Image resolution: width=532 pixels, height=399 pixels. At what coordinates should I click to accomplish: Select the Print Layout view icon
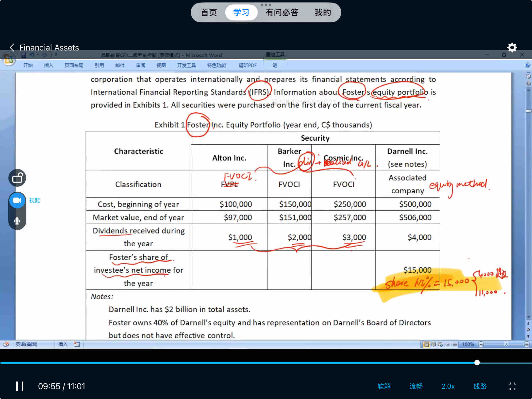click(427, 344)
